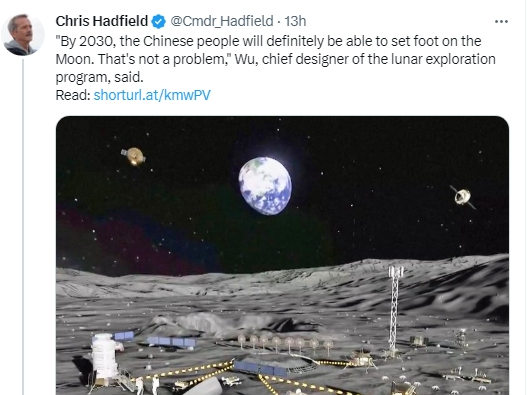527x395 pixels.
Task: Click the thread connector line below the avatar
Action: [x=23, y=227]
